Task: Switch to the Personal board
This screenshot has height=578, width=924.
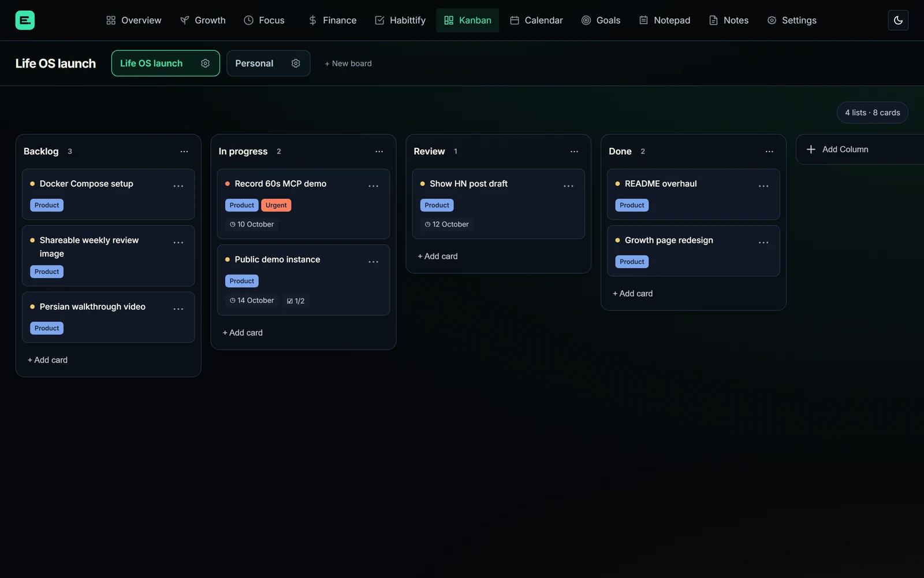Action: point(255,64)
